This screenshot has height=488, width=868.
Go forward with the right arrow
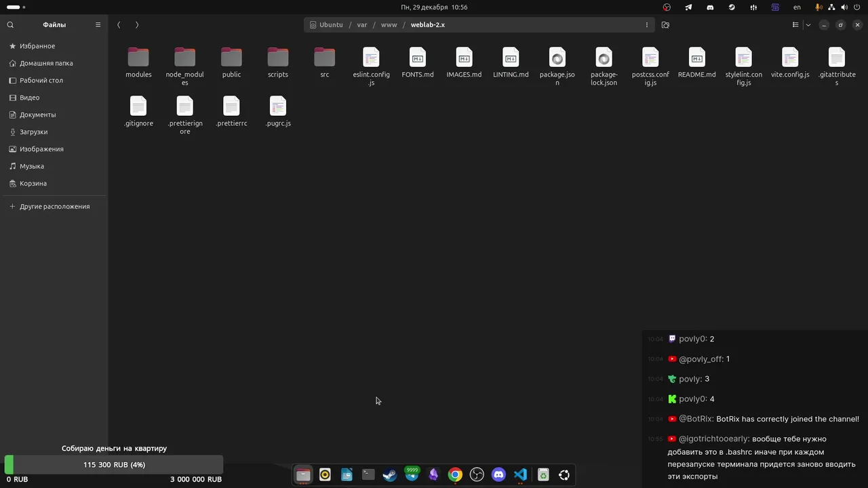(x=137, y=24)
